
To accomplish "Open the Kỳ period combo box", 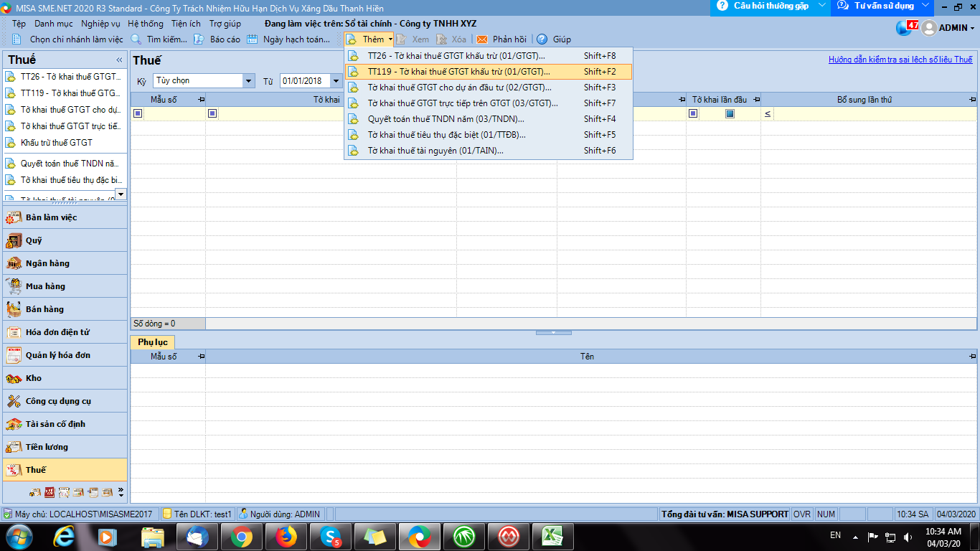I will tap(204, 80).
